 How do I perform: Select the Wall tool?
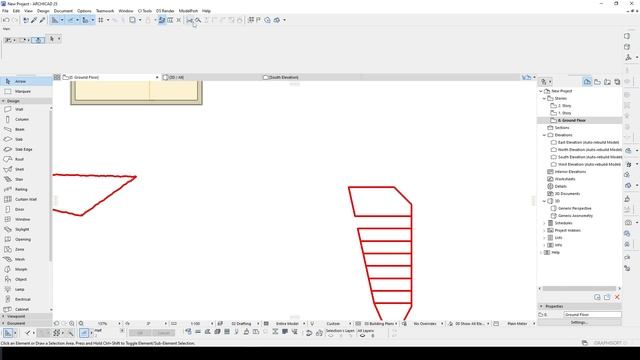tap(26, 109)
